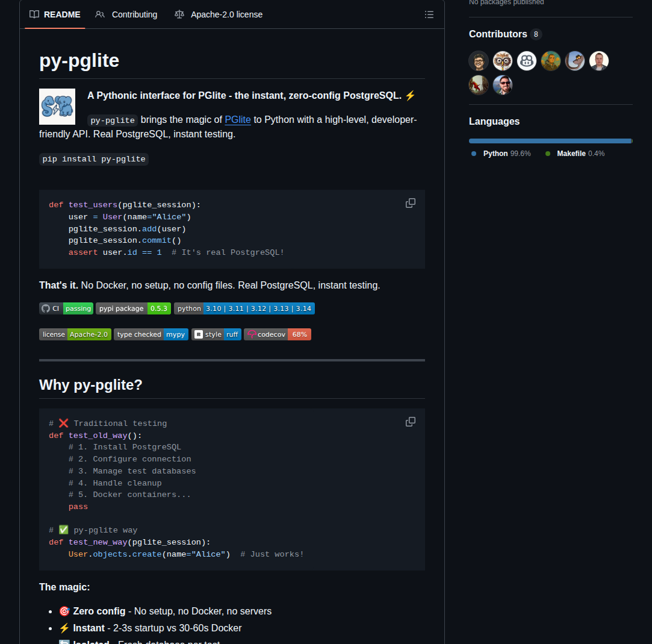Click the codecov umbrella icon in badge

point(251,334)
